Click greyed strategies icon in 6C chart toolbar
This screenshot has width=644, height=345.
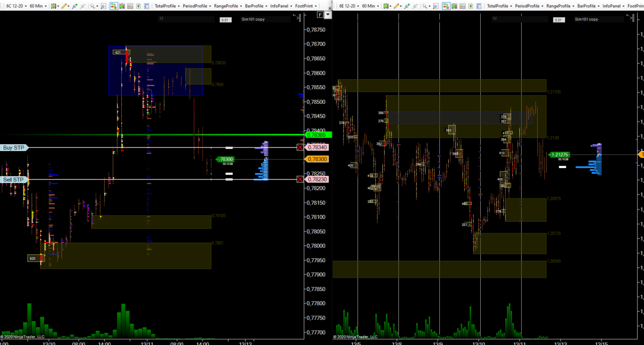(x=83, y=6)
